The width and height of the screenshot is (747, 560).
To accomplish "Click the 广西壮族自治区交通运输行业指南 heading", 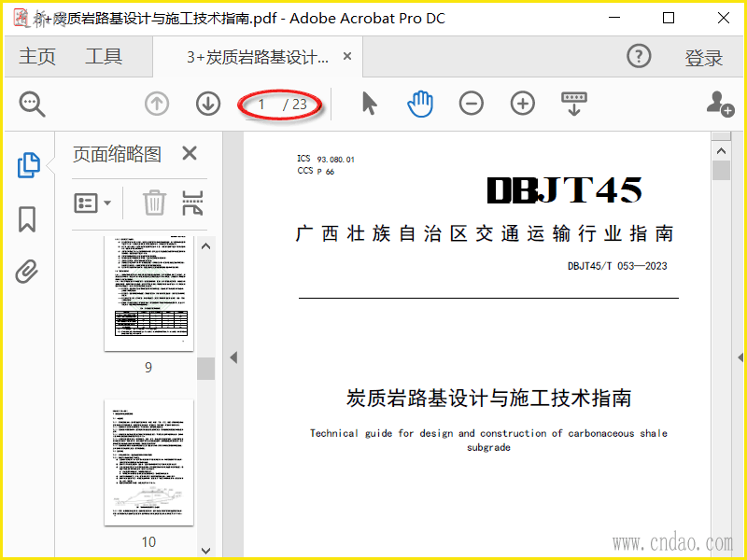I will coord(485,234).
